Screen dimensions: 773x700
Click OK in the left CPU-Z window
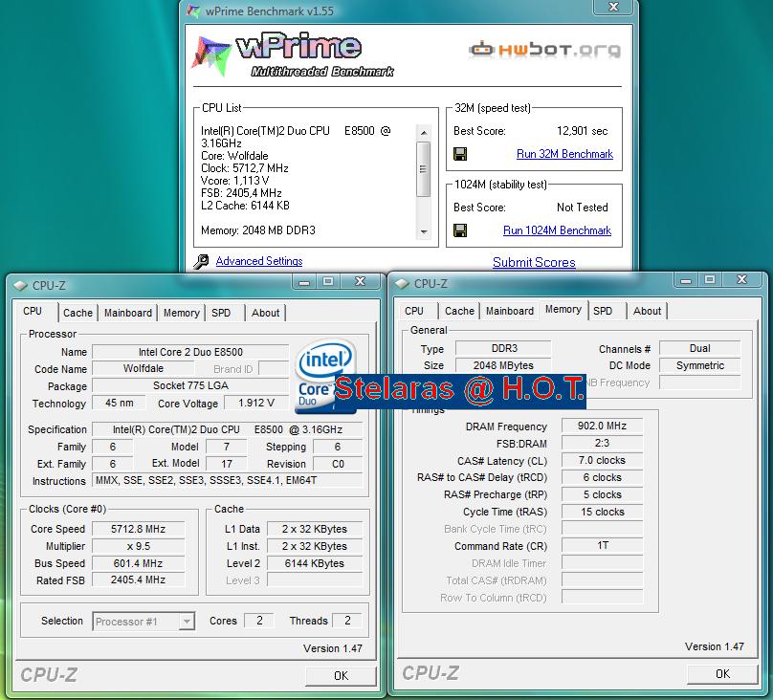pos(341,675)
